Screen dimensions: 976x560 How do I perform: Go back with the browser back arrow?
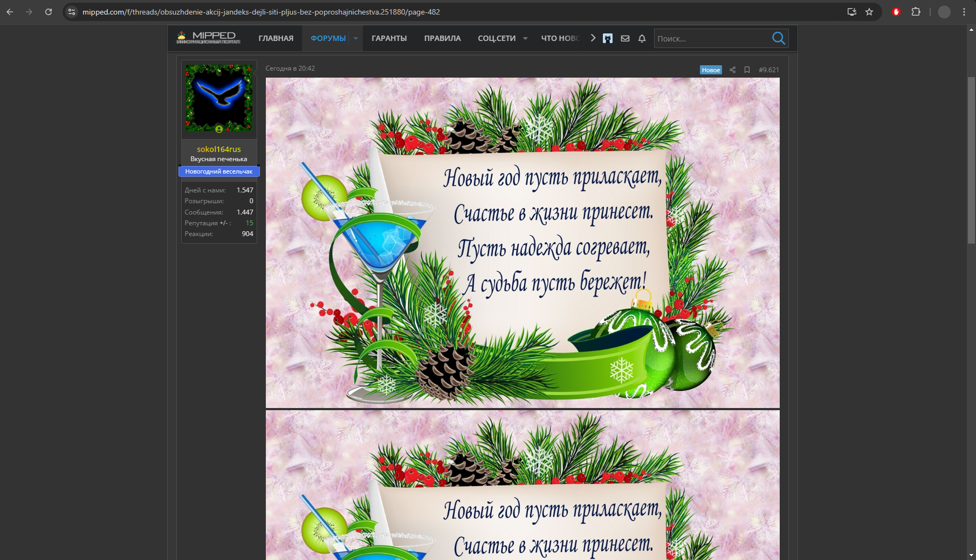[10, 12]
